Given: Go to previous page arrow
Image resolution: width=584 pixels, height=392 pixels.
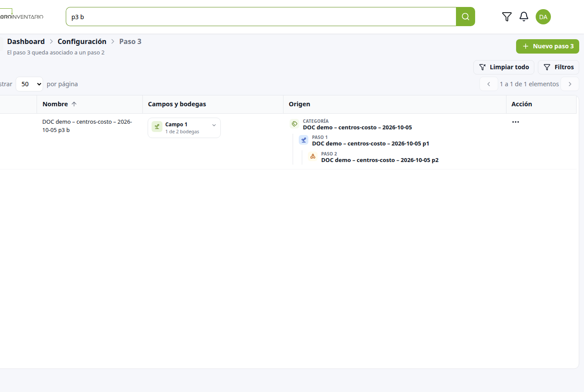Looking at the screenshot, I should 489,84.
